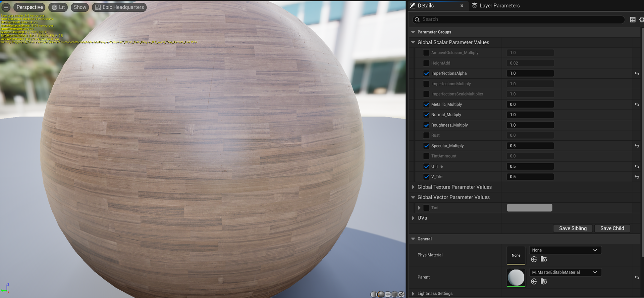644x298 pixels.
Task: Open Perspective viewport type menu
Action: pyautogui.click(x=30, y=7)
